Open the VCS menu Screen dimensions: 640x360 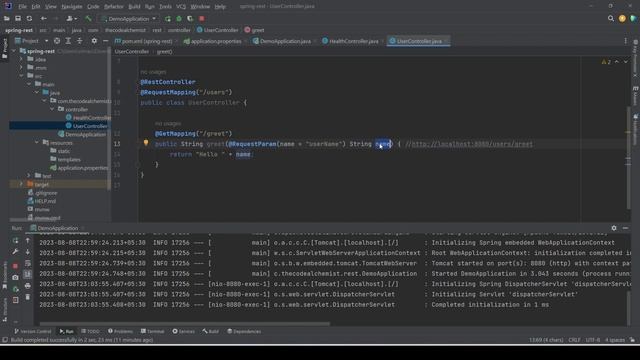(181, 7)
